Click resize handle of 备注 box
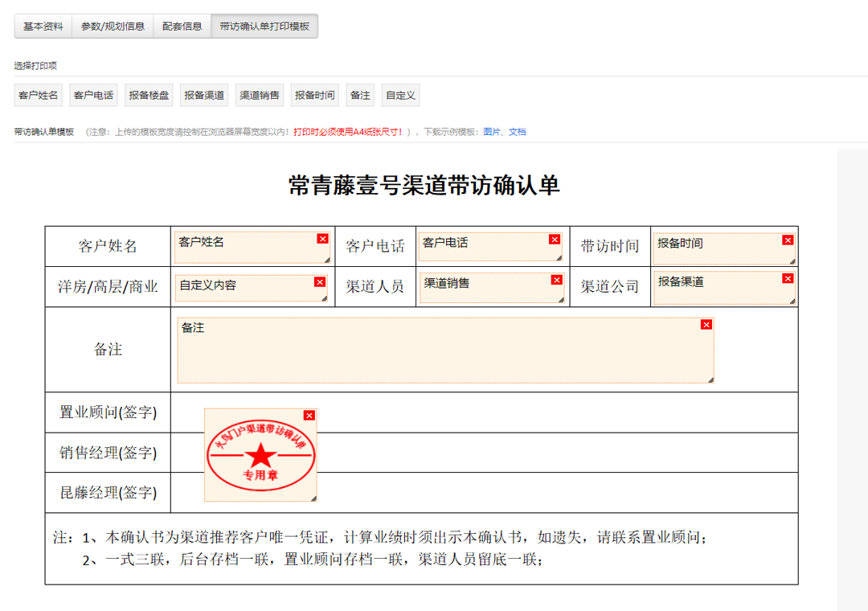 (x=710, y=380)
